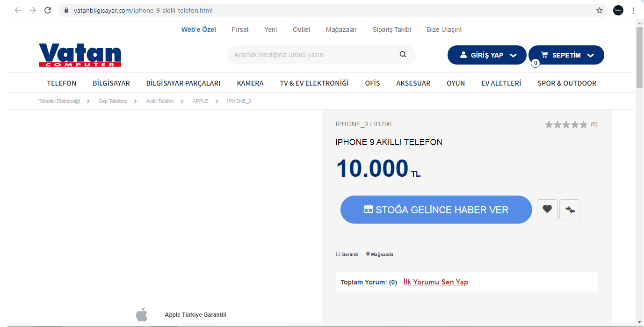
Task: Open the Mağazalar link
Action: [x=341, y=29]
